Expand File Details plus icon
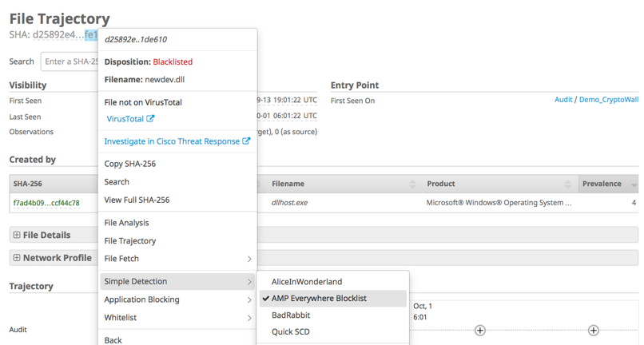 [17, 235]
